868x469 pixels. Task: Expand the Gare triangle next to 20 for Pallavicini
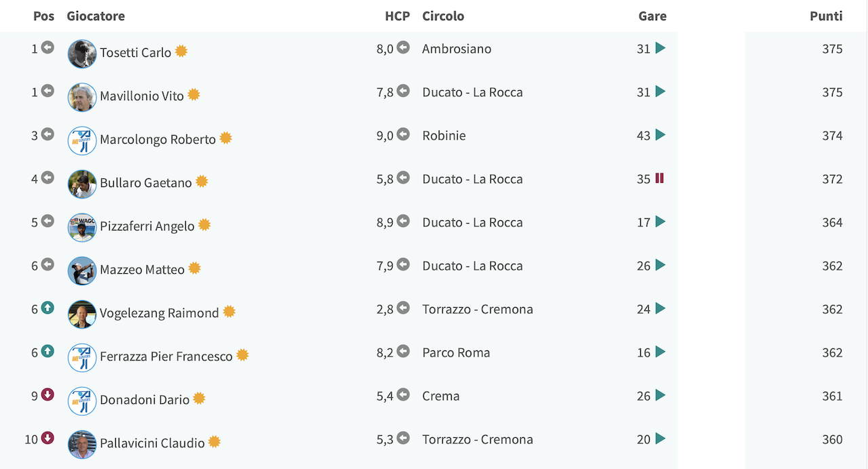pos(660,439)
